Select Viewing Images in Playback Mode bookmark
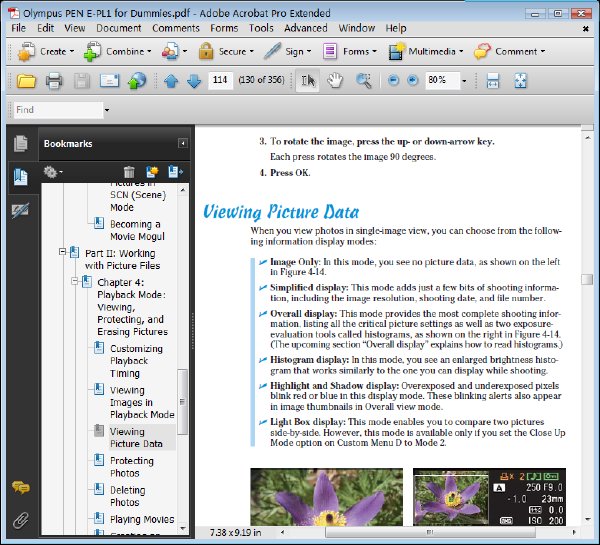The width and height of the screenshot is (600, 545). coord(142,402)
